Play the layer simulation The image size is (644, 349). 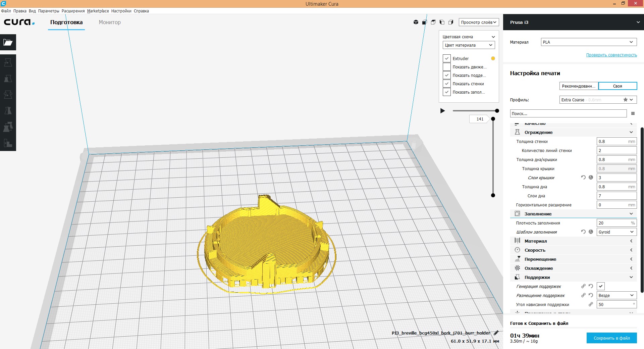(x=442, y=111)
